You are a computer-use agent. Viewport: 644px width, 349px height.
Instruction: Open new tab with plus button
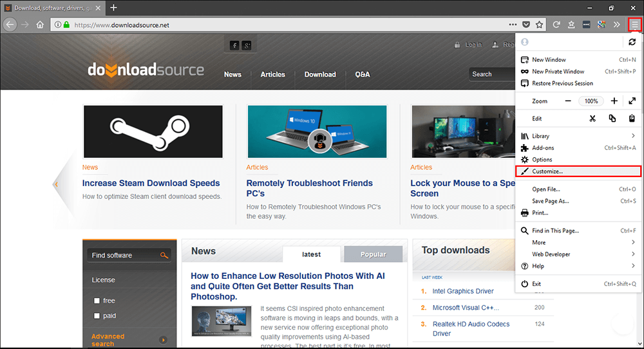click(113, 7)
